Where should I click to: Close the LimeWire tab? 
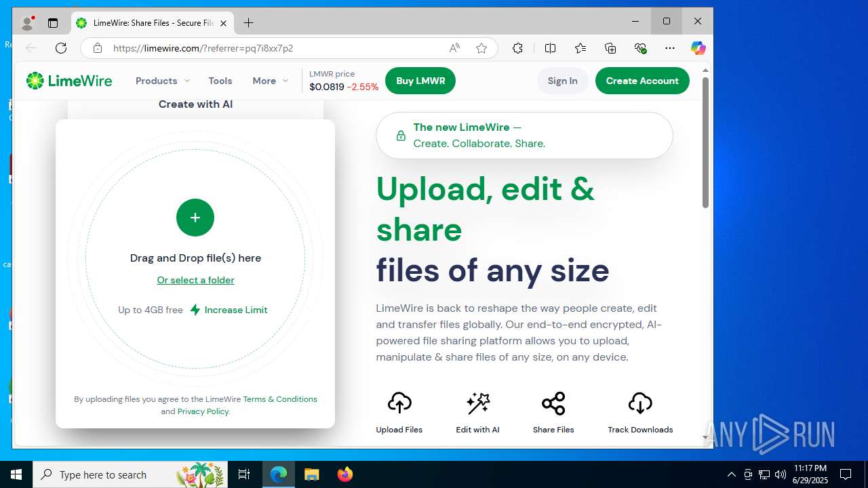tap(223, 23)
